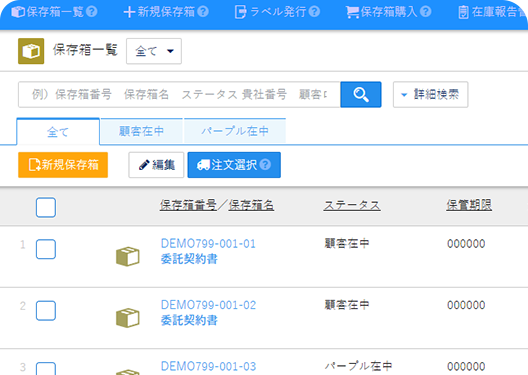Click the gold box icon beside 保存箱一覧 title

(31, 51)
